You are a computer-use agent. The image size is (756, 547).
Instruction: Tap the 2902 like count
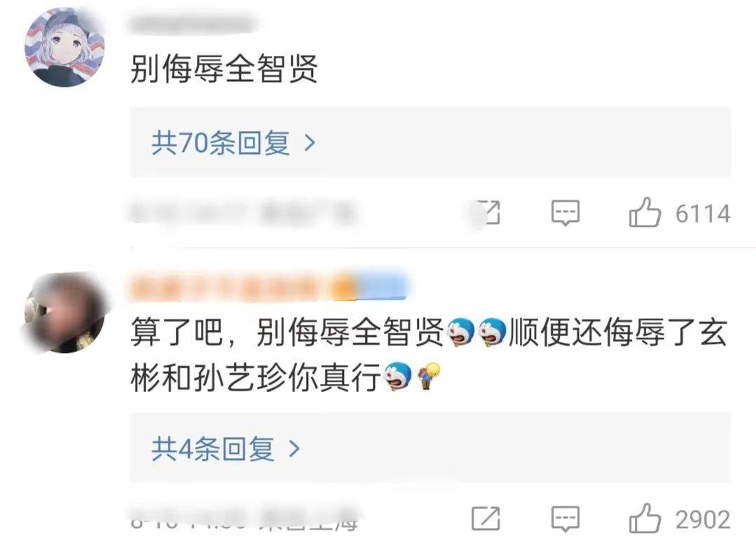coord(703,520)
